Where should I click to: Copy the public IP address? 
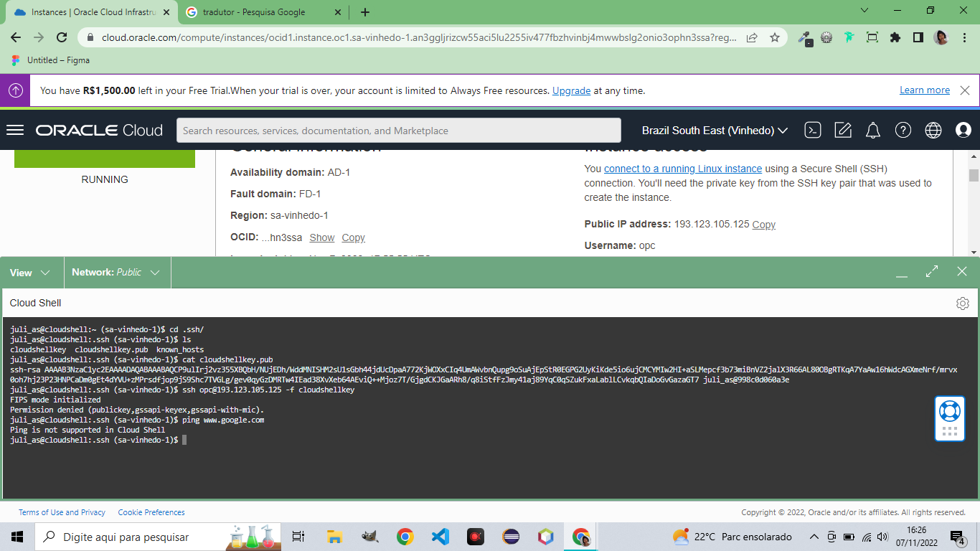pos(763,225)
